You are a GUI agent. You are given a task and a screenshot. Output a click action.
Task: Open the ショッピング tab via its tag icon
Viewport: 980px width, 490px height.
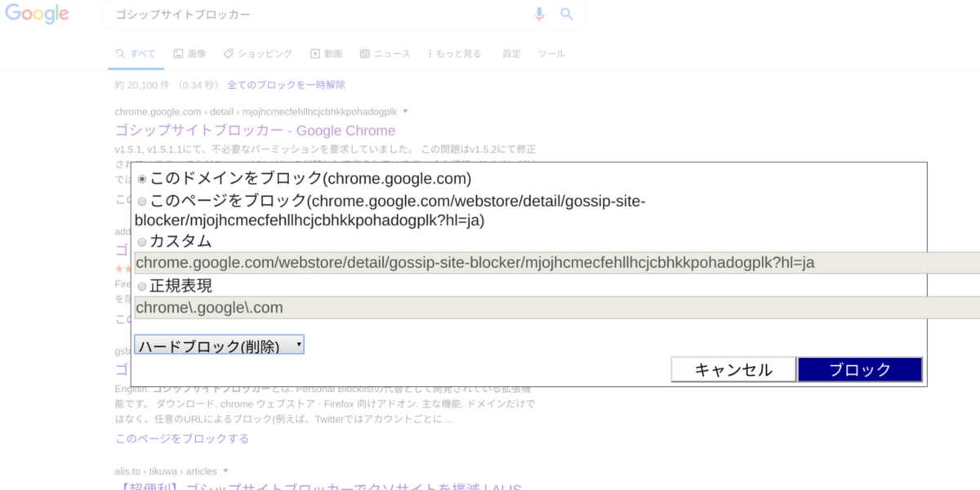click(228, 53)
